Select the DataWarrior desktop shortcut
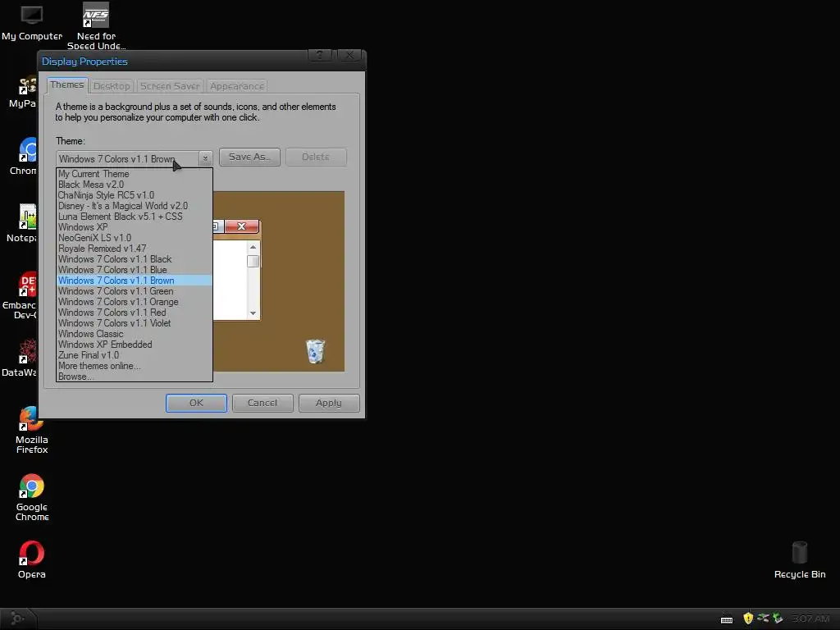Image resolution: width=840 pixels, height=630 pixels. pyautogui.click(x=21, y=358)
